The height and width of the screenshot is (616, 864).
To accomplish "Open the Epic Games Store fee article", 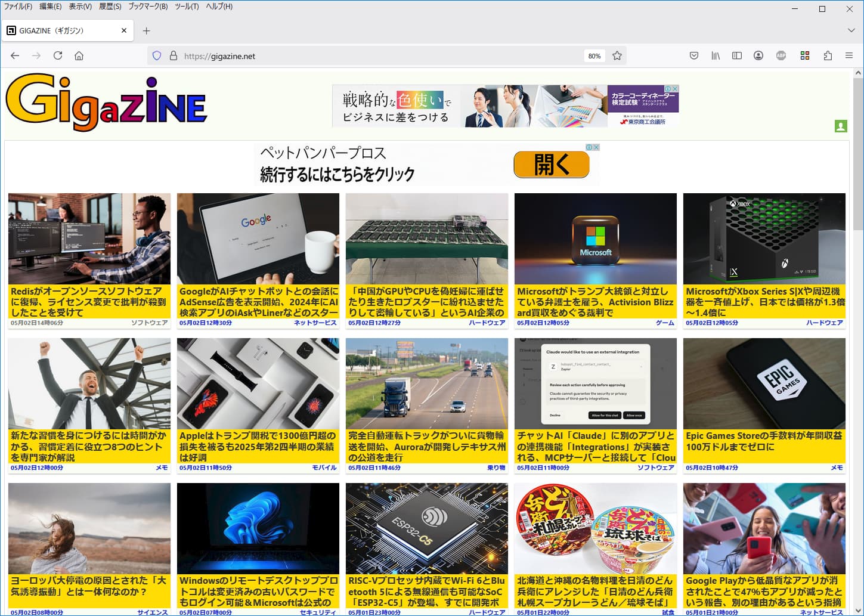I will click(764, 441).
